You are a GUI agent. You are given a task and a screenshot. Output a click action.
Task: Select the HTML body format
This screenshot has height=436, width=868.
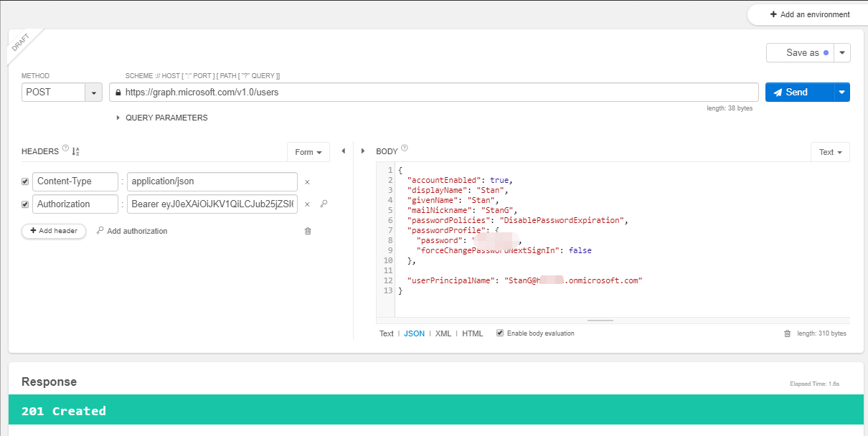pyautogui.click(x=473, y=333)
